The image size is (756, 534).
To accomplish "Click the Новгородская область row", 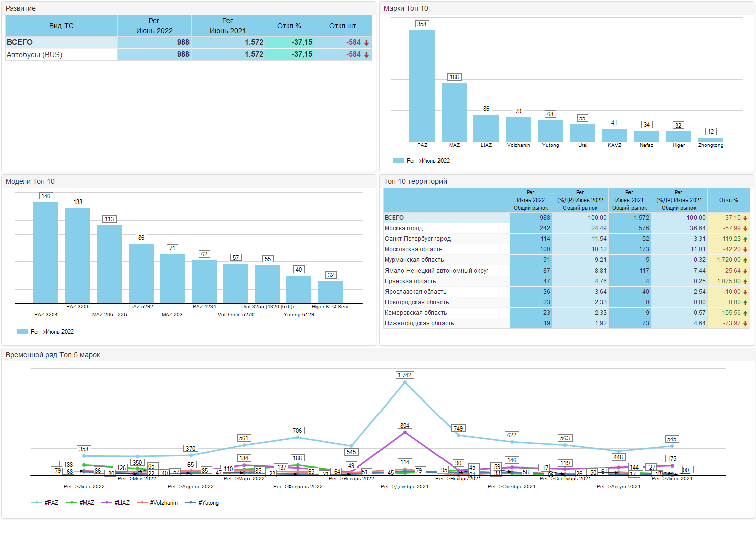I will click(x=566, y=302).
